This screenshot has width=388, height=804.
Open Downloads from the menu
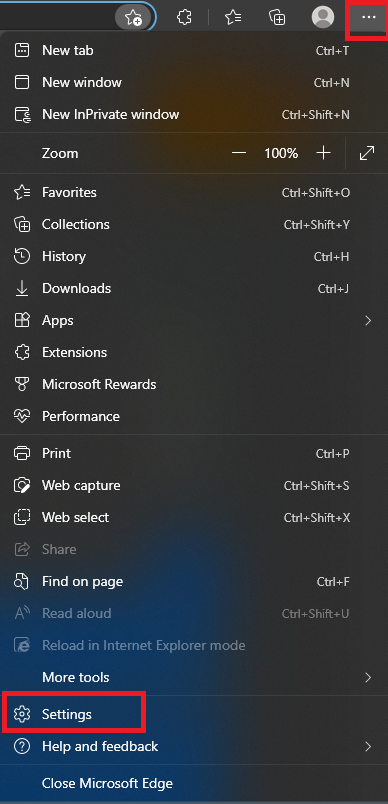click(x=194, y=288)
